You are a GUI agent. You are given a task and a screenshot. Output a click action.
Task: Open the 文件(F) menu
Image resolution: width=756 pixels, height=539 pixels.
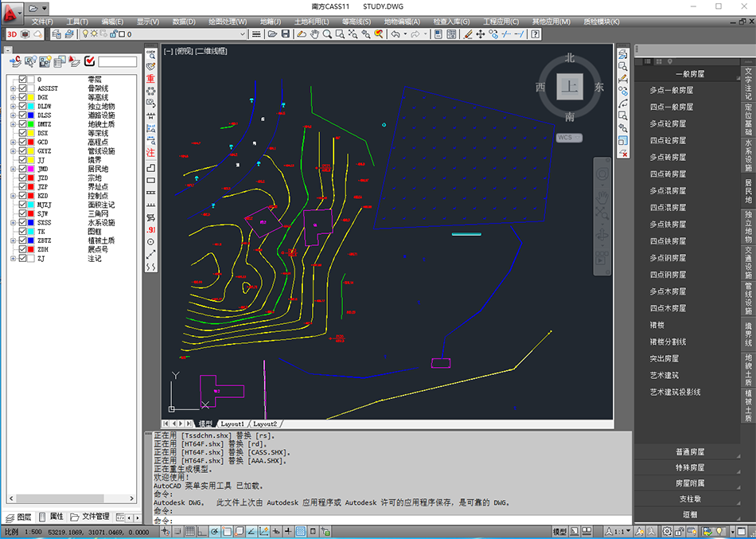coord(42,21)
